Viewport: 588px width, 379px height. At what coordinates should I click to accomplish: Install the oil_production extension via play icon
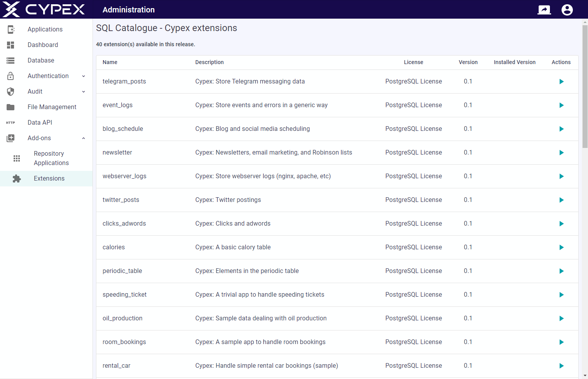click(x=561, y=318)
